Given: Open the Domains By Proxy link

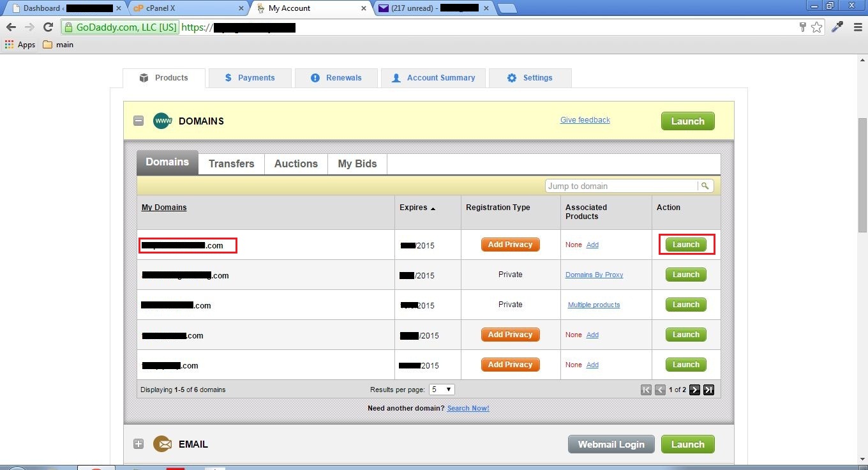Looking at the screenshot, I should click(594, 275).
